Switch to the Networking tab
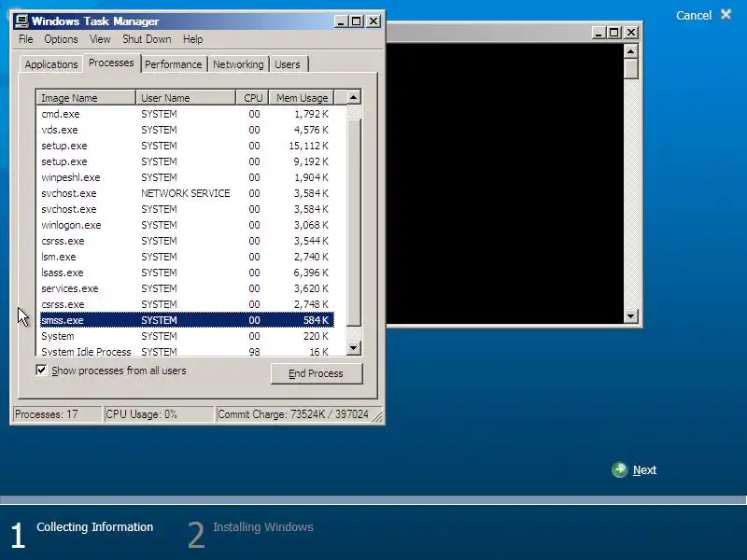This screenshot has width=747, height=560. coord(238,64)
